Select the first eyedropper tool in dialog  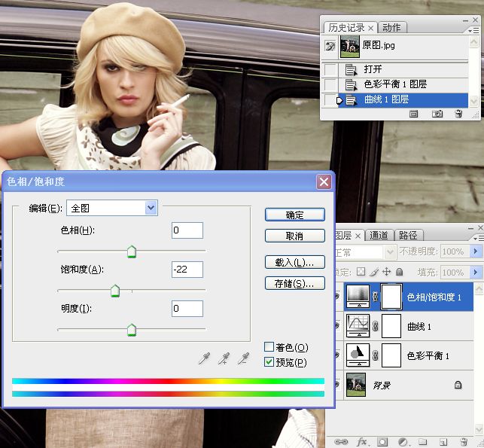(x=204, y=358)
